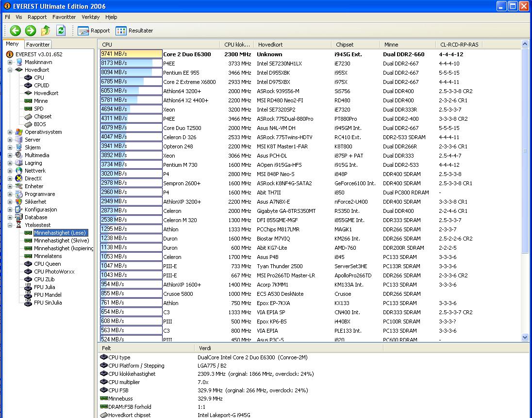Select the FPU Julia benchmark icon
The width and height of the screenshot is (532, 418).
click(28, 287)
